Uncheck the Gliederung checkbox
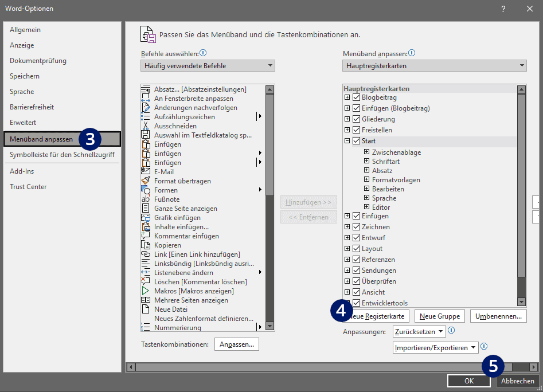The width and height of the screenshot is (543, 392). (356, 119)
